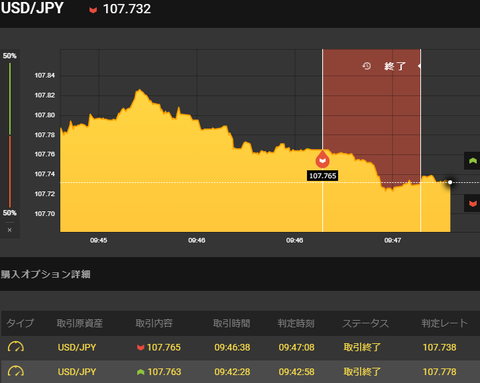Select the current price dot on chart

tap(450, 182)
